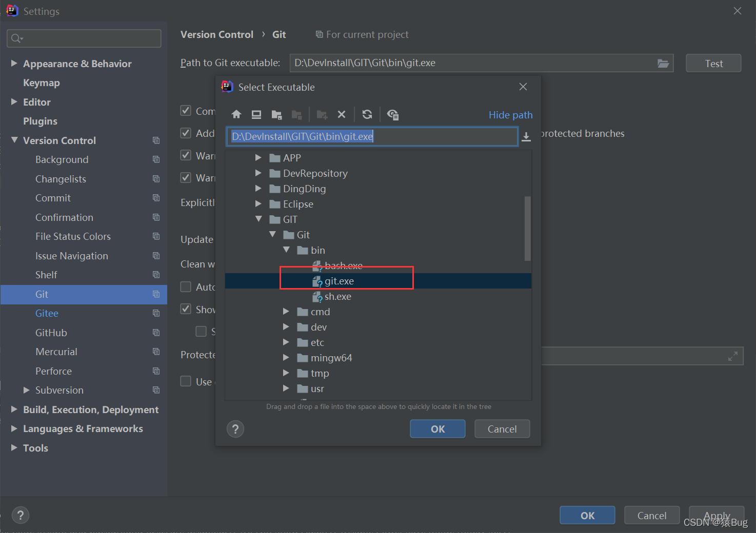Click the search icon in Settings search box
The image size is (756, 533).
pyautogui.click(x=16, y=38)
